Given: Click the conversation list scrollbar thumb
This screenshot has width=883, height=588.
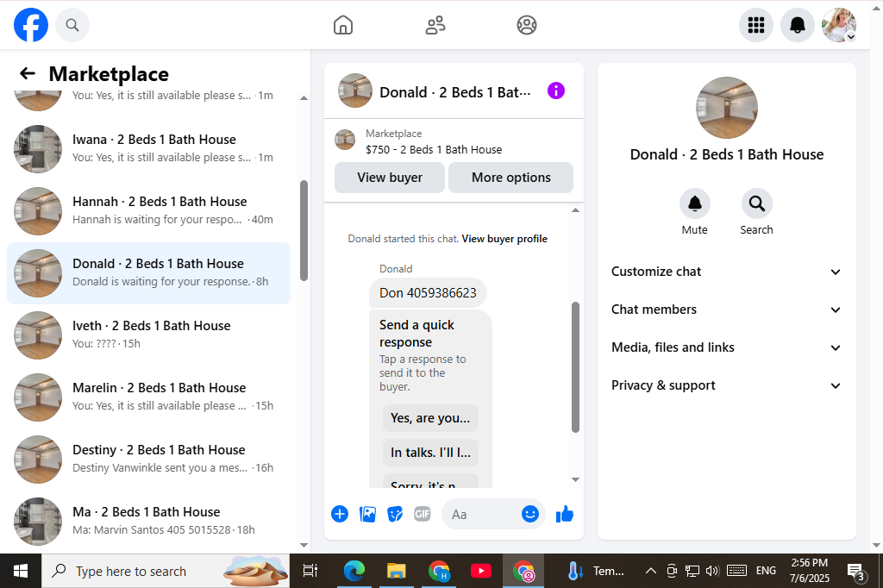Looking at the screenshot, I should click(304, 230).
